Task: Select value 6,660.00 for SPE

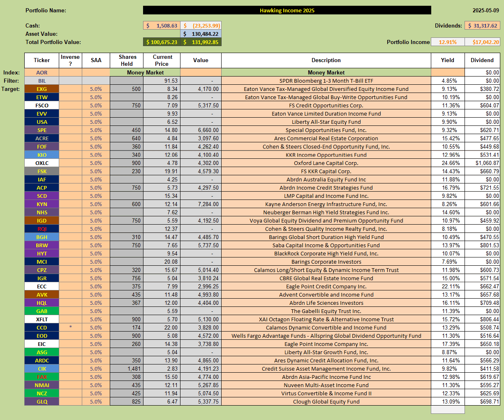Action: pyautogui.click(x=201, y=130)
